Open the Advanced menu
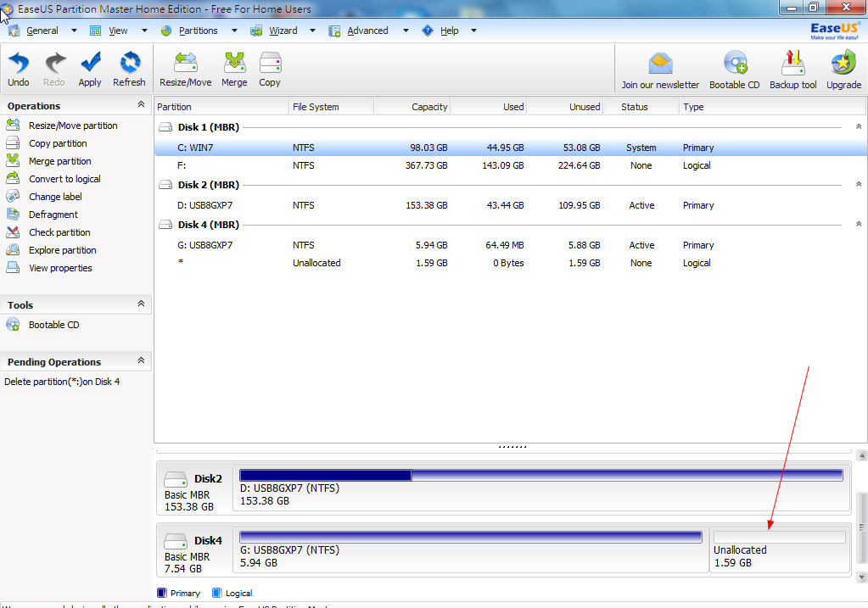The height and width of the screenshot is (608, 868). (x=367, y=31)
